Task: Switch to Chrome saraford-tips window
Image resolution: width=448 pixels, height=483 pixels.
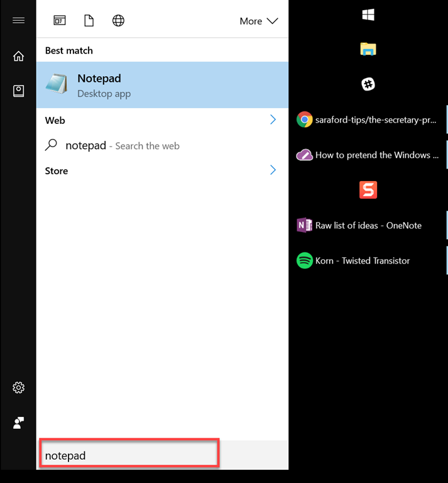Action: [368, 119]
